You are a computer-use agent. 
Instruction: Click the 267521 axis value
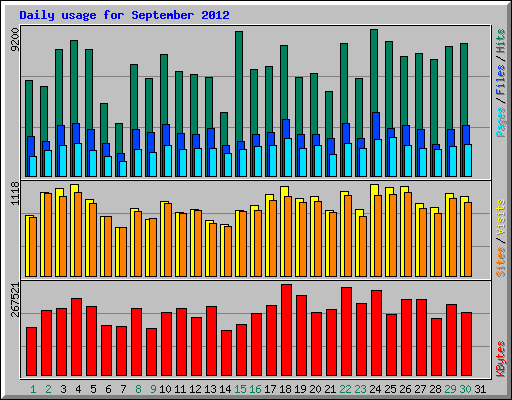pyautogui.click(x=15, y=300)
